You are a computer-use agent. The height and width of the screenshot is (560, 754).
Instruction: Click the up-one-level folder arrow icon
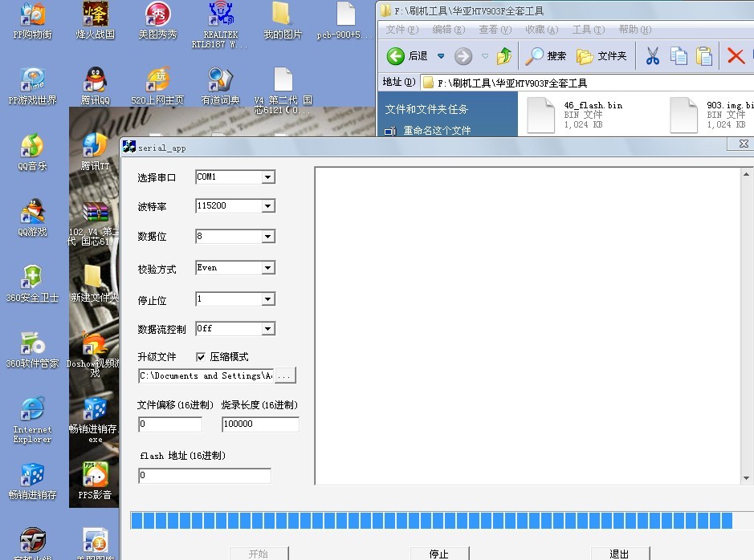503,56
